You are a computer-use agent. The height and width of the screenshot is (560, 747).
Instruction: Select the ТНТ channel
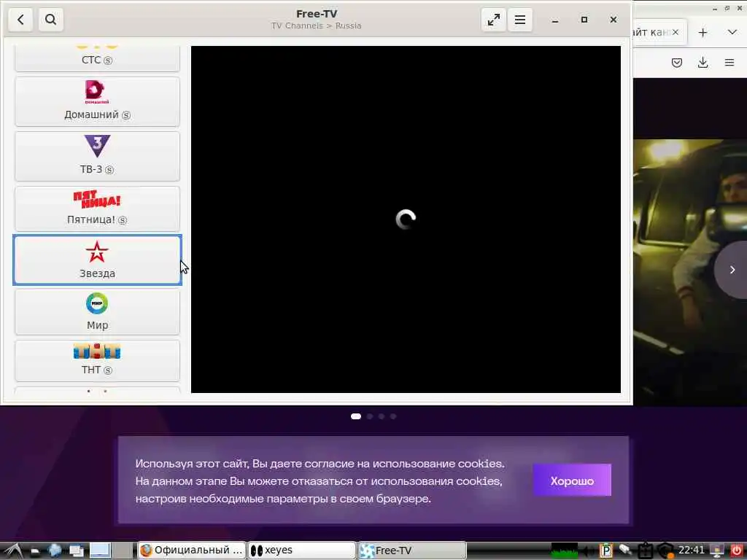(97, 360)
